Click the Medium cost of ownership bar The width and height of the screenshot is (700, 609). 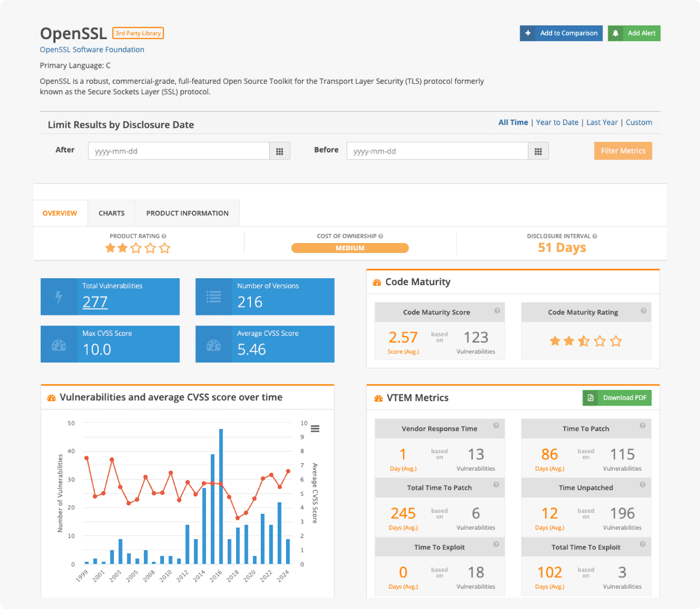coord(350,248)
